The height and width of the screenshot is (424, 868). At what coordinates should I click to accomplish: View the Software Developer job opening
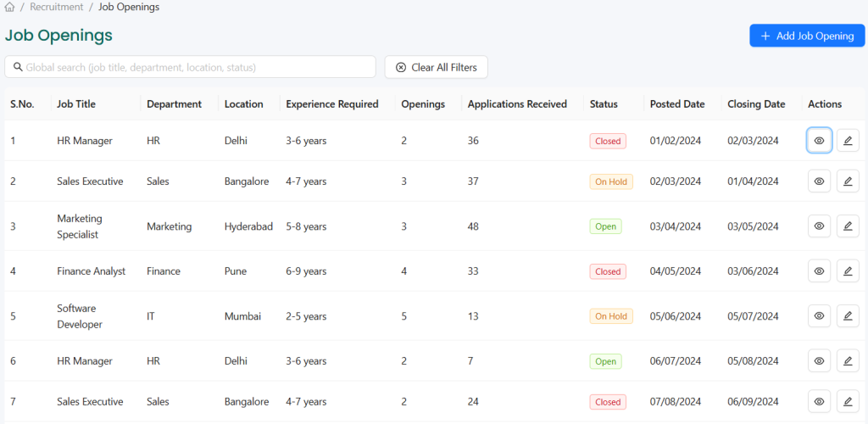[x=819, y=316]
